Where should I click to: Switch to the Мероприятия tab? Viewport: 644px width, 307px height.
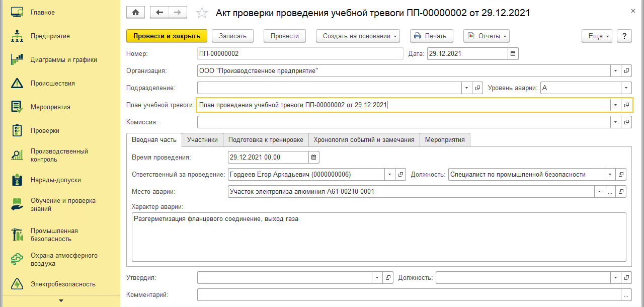pos(445,140)
